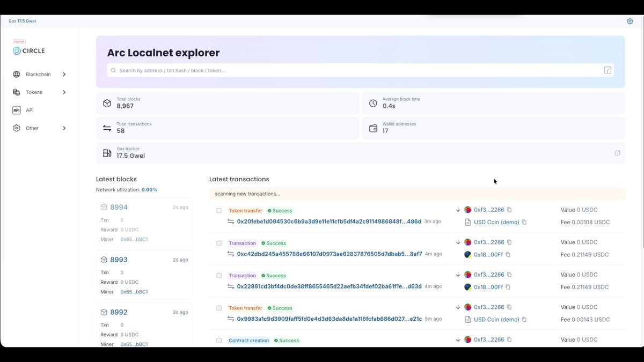Image resolution: width=644 pixels, height=362 pixels.
Task: Expand details for the 0xc42dbd24 transaction
Action: [219, 243]
